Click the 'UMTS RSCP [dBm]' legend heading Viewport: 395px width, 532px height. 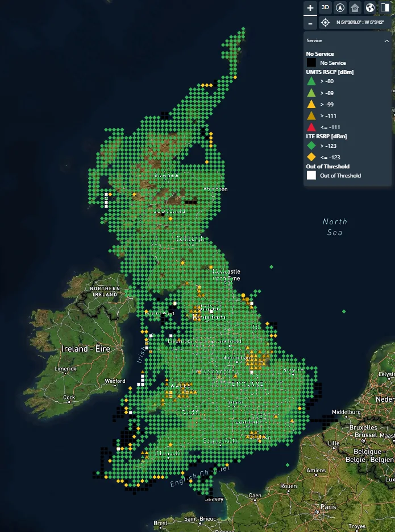pyautogui.click(x=330, y=72)
